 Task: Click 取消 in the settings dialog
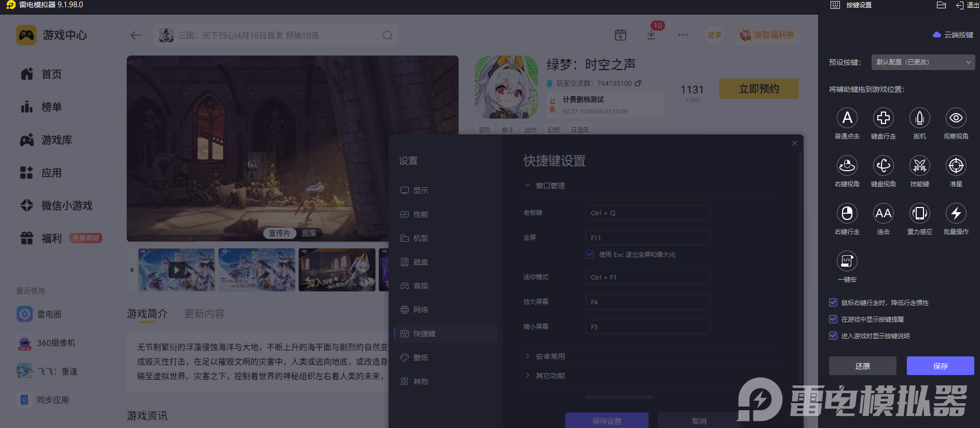(x=699, y=421)
